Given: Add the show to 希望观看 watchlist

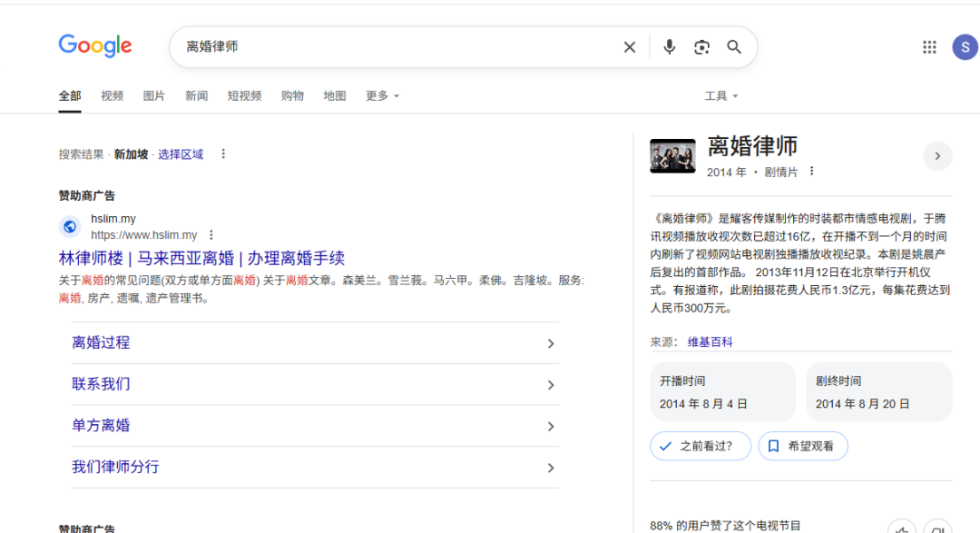Looking at the screenshot, I should tap(802, 446).
